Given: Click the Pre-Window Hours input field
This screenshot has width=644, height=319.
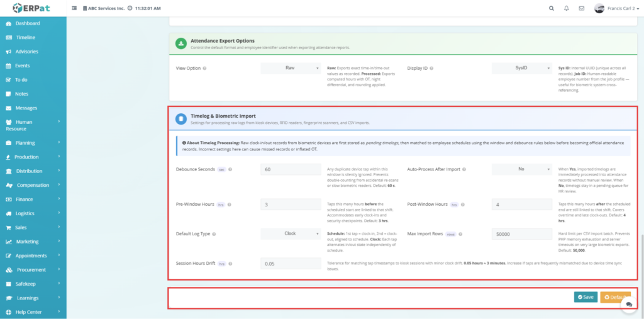Looking at the screenshot, I should pos(291,204).
